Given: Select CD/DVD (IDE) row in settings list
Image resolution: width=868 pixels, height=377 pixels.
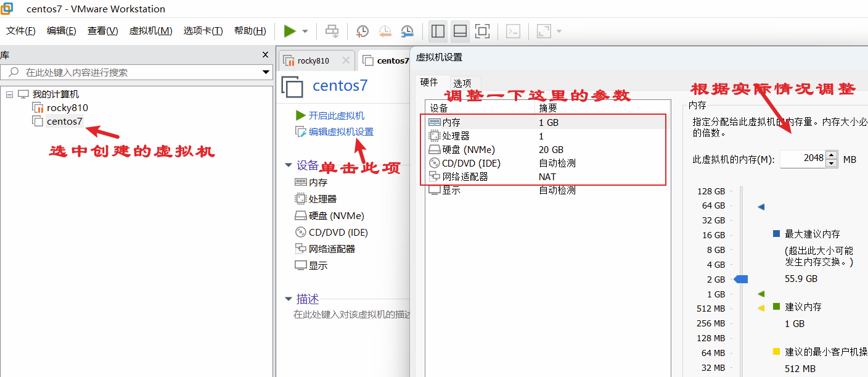Looking at the screenshot, I should pos(547,163).
